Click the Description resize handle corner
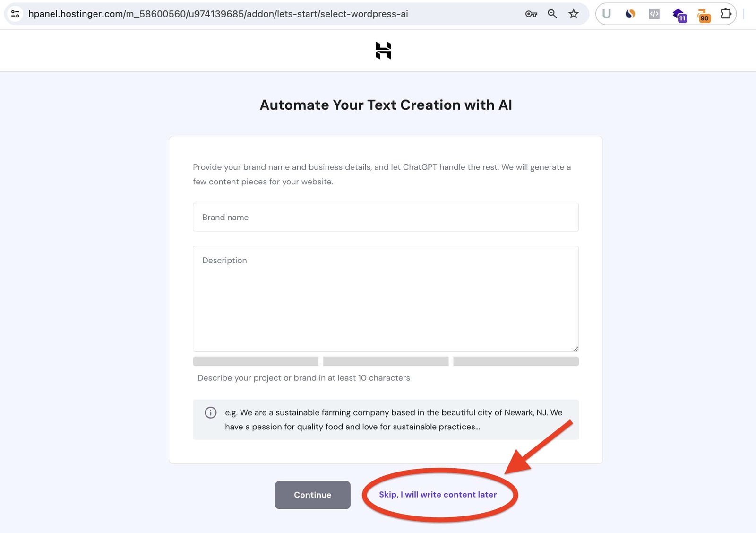 click(x=576, y=349)
